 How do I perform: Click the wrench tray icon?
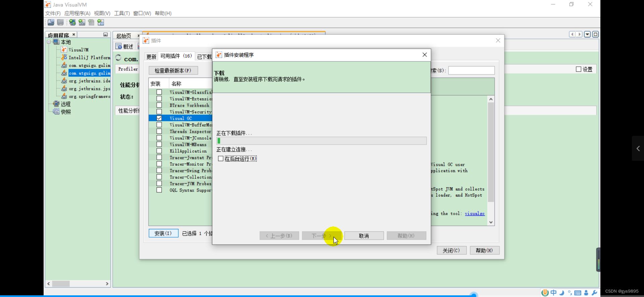pos(594,293)
